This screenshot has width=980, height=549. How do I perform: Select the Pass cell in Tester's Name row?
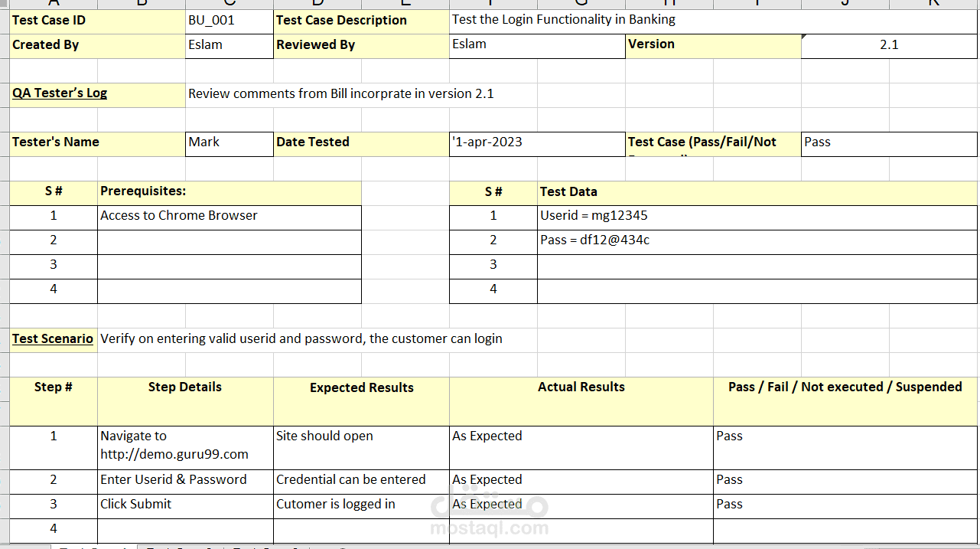(x=889, y=144)
